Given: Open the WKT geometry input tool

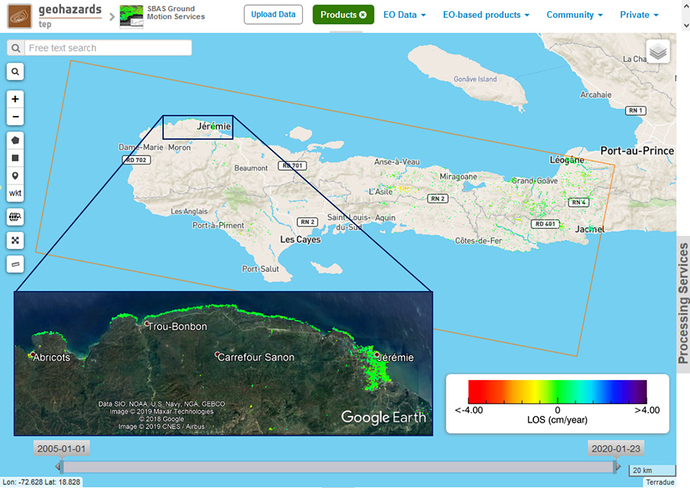Looking at the screenshot, I should pyautogui.click(x=16, y=193).
